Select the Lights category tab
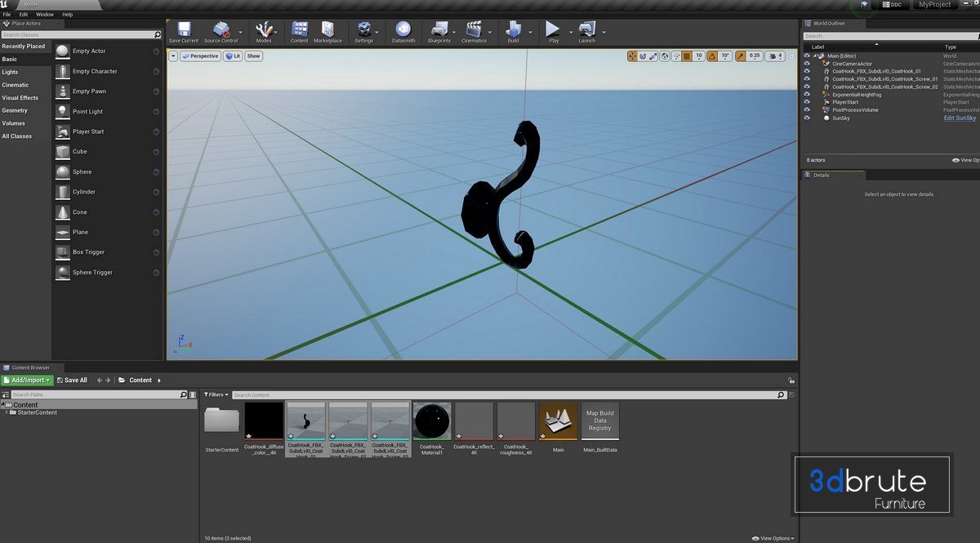 (x=10, y=72)
